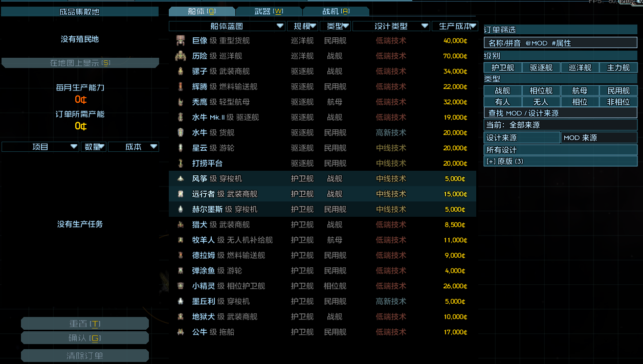This screenshot has height=364, width=643.
Task: Sort by 生产成本 column dropdown
Action: pos(455,26)
